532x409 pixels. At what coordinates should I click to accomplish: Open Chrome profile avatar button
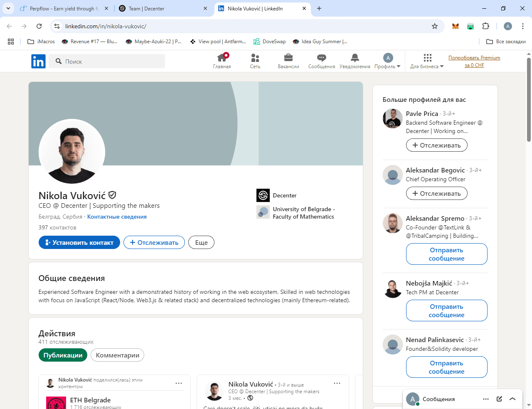coord(508,26)
